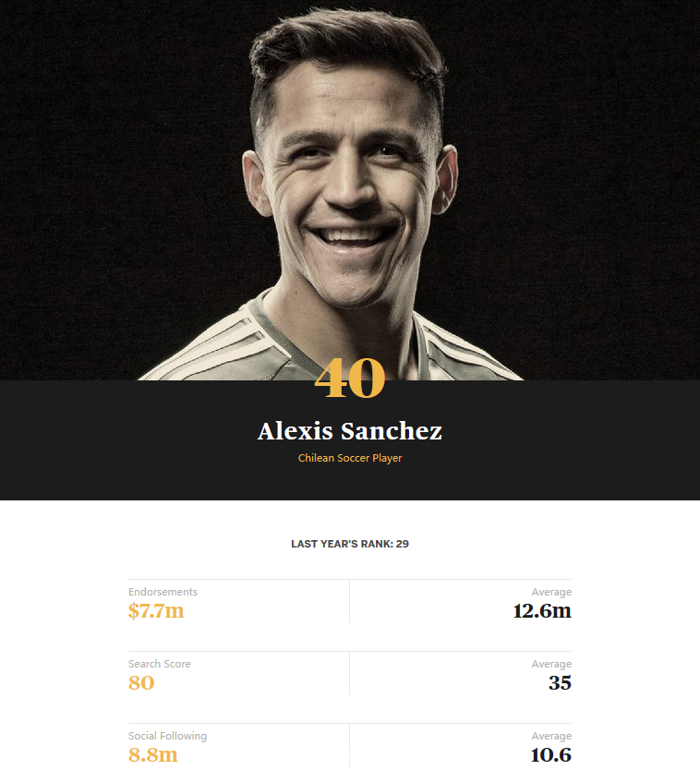The height and width of the screenshot is (770, 700).
Task: Click the Average label above 12.6m
Action: point(551,592)
